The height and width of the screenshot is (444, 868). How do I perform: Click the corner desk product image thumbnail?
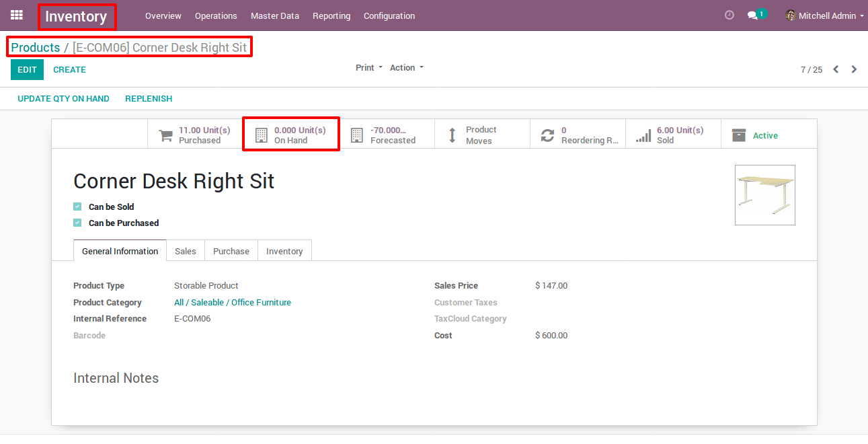765,195
